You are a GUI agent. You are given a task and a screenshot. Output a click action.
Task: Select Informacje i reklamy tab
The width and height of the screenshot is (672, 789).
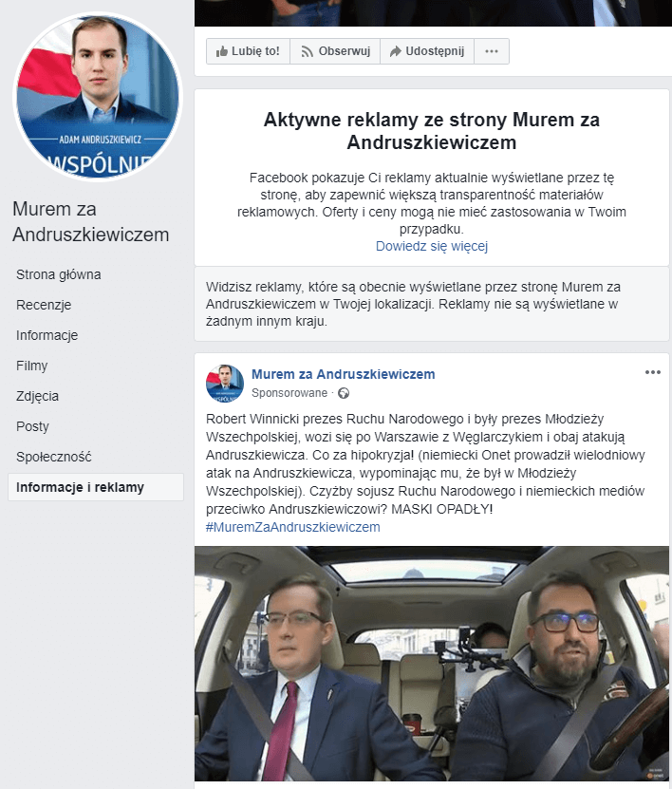click(x=96, y=487)
